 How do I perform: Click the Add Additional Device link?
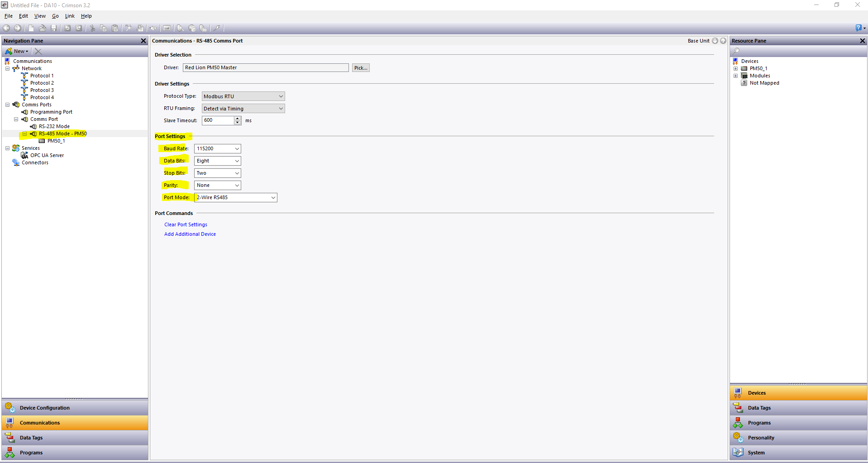click(190, 234)
